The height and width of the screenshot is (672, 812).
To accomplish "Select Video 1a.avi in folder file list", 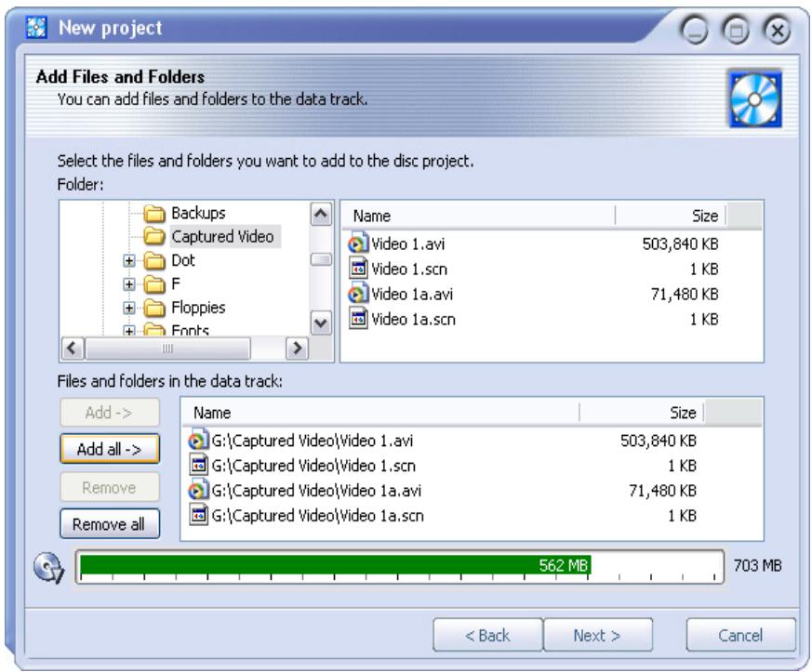I will [x=412, y=294].
